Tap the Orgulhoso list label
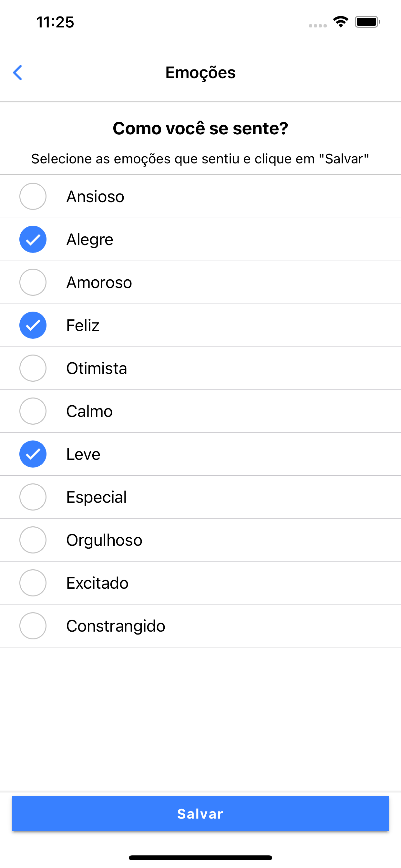This screenshot has height=868, width=401. 104,540
